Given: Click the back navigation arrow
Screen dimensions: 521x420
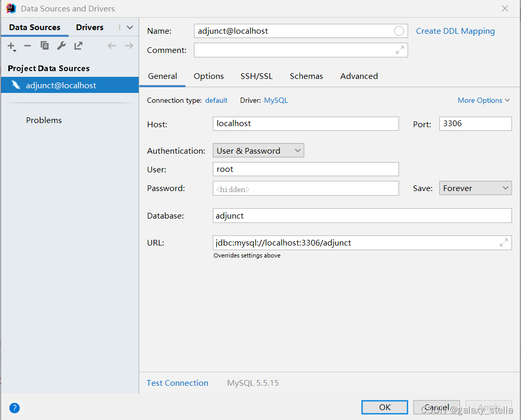Looking at the screenshot, I should point(111,46).
